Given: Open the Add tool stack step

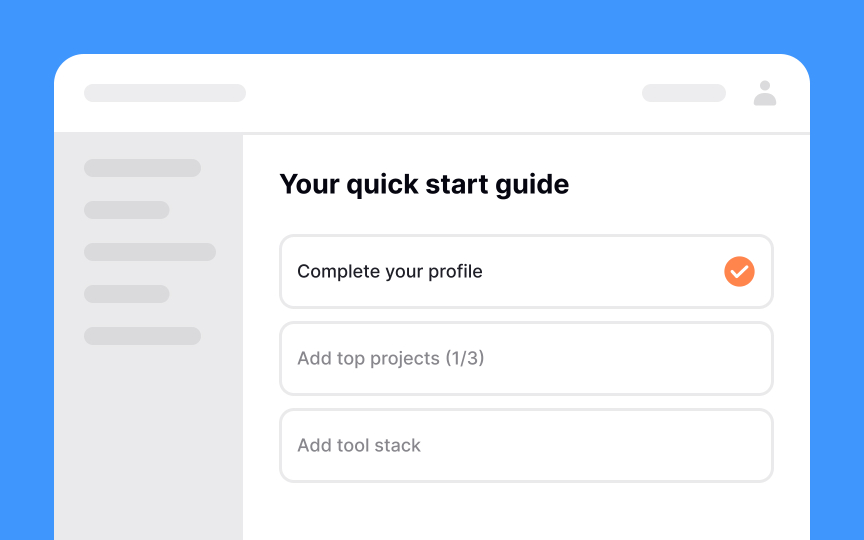Looking at the screenshot, I should (526, 446).
